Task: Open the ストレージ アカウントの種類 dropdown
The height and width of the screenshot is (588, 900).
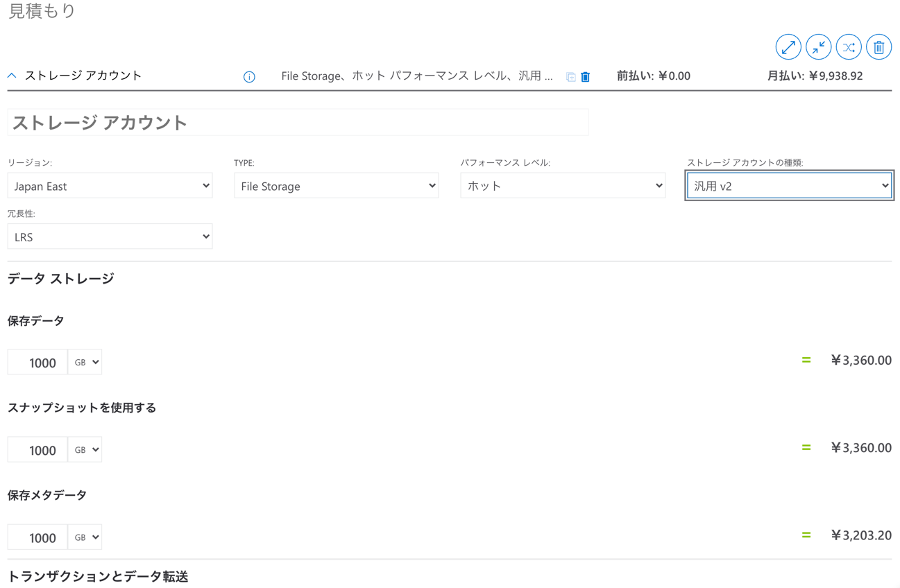Action: tap(789, 186)
